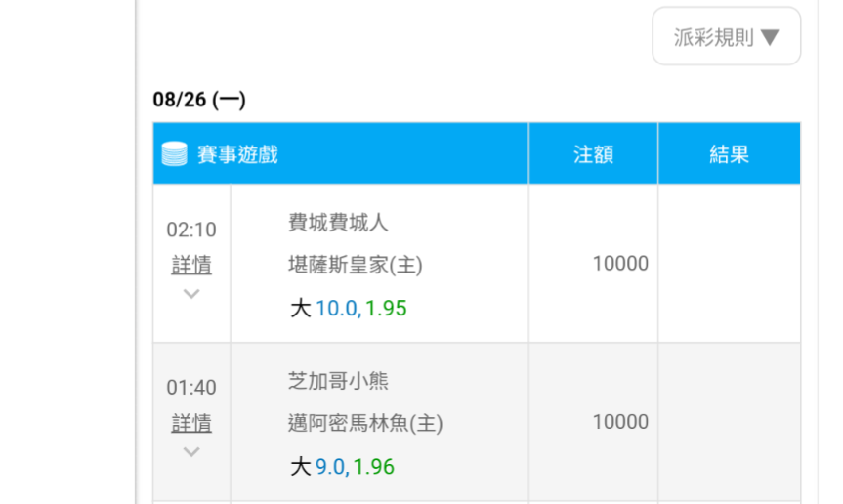Open the 派彩規則 dropdown
The width and height of the screenshot is (843, 504).
point(727,36)
